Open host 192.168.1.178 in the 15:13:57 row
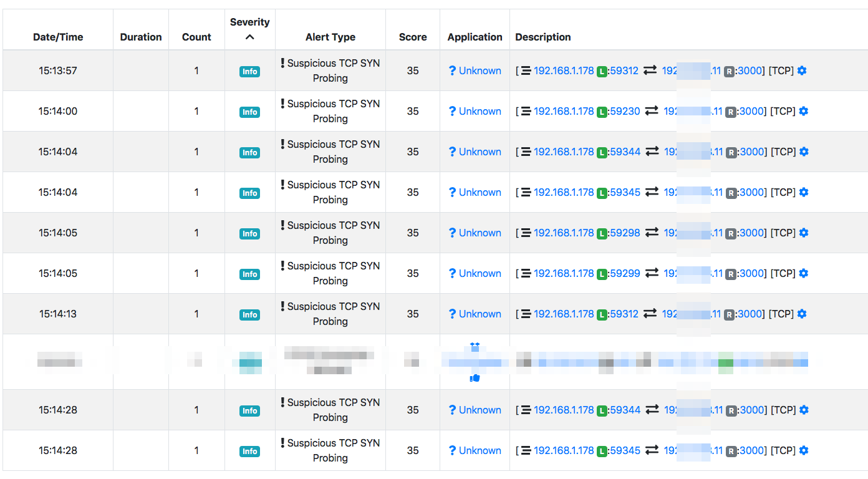Viewport: 868px width, 479px height. pos(564,70)
